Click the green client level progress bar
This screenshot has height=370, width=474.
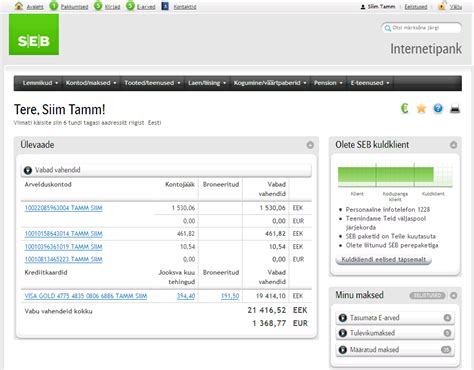386,174
